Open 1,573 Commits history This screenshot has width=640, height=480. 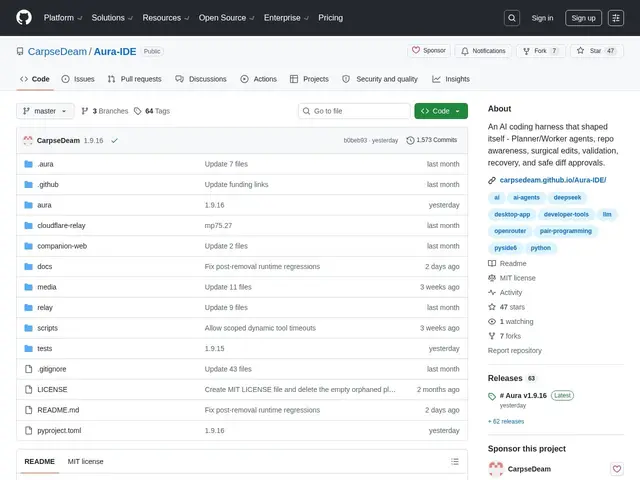[432, 140]
